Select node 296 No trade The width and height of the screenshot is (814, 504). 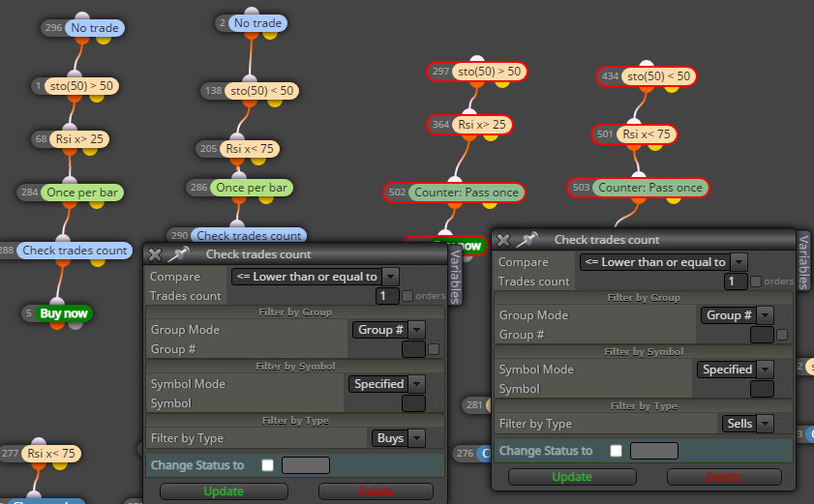pos(82,27)
